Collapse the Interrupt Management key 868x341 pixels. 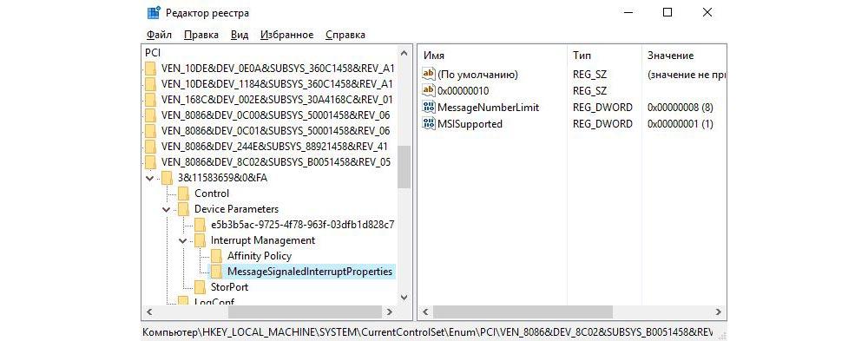point(182,240)
